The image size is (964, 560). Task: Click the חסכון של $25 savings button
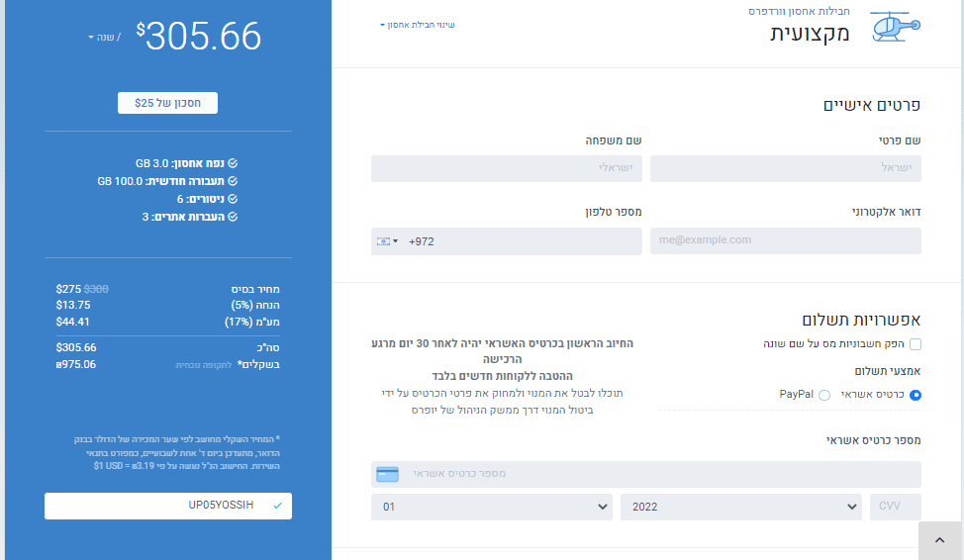pyautogui.click(x=168, y=103)
